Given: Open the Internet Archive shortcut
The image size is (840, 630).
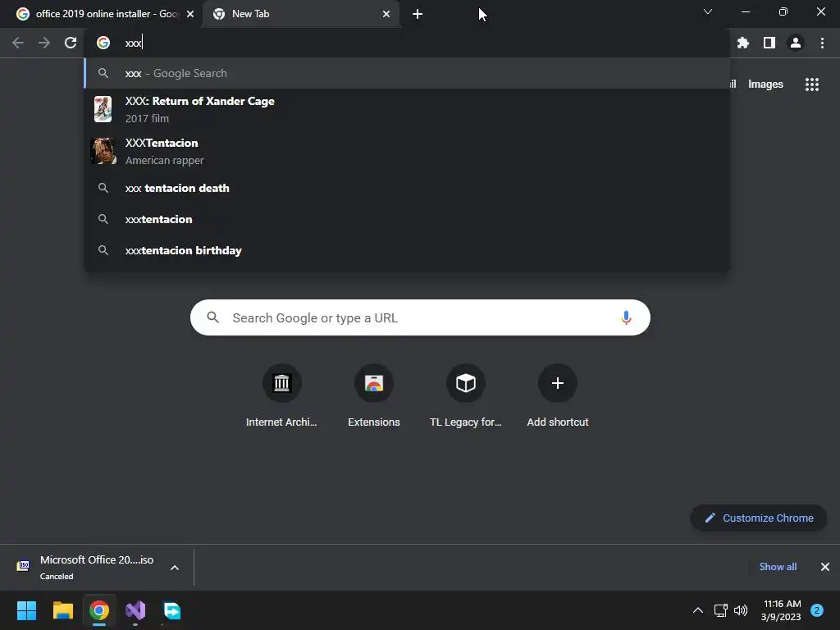Looking at the screenshot, I should [281, 396].
